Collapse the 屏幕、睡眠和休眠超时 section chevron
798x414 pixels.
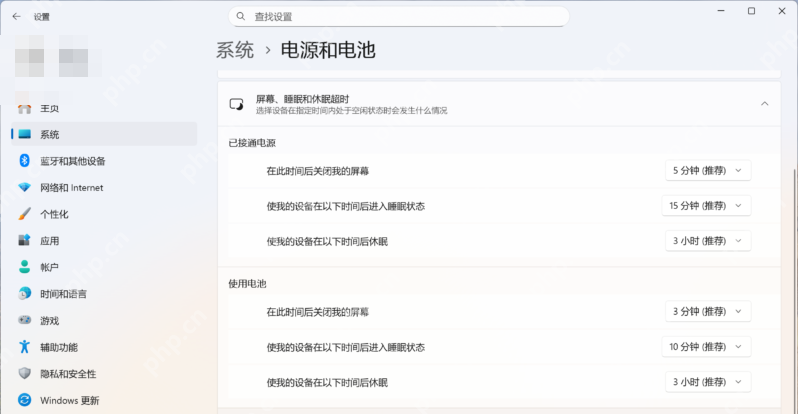point(764,104)
